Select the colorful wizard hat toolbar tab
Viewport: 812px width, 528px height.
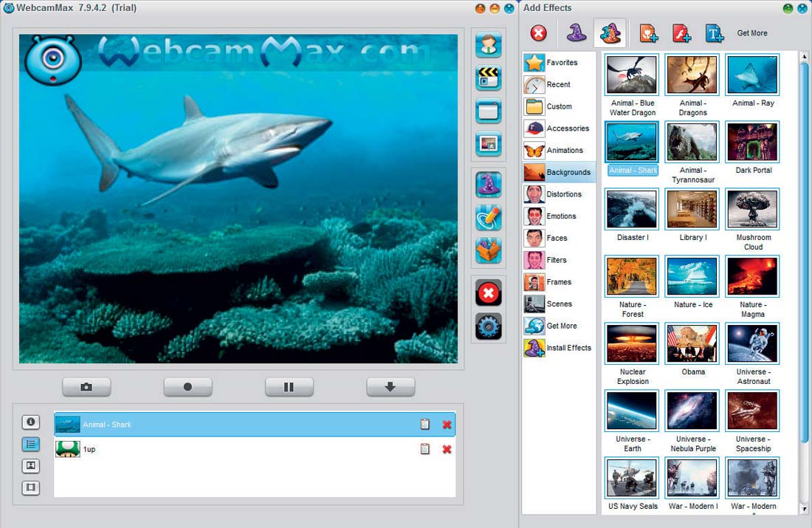610,32
